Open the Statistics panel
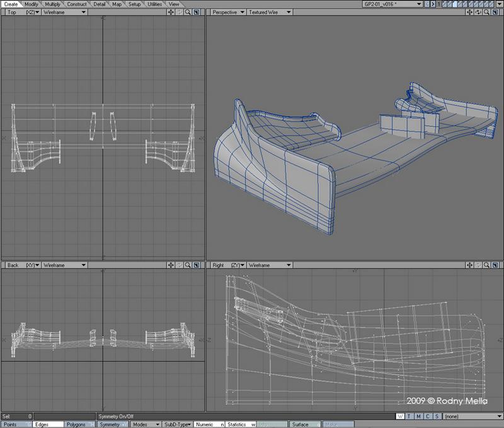The height and width of the screenshot is (428, 504). [x=239, y=425]
